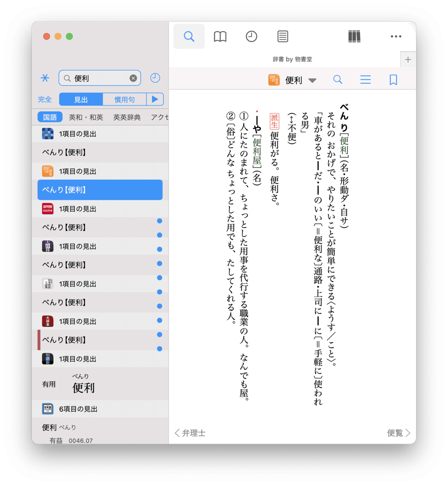Select the 英和・和英 category tab
448x486 pixels.
point(86,117)
